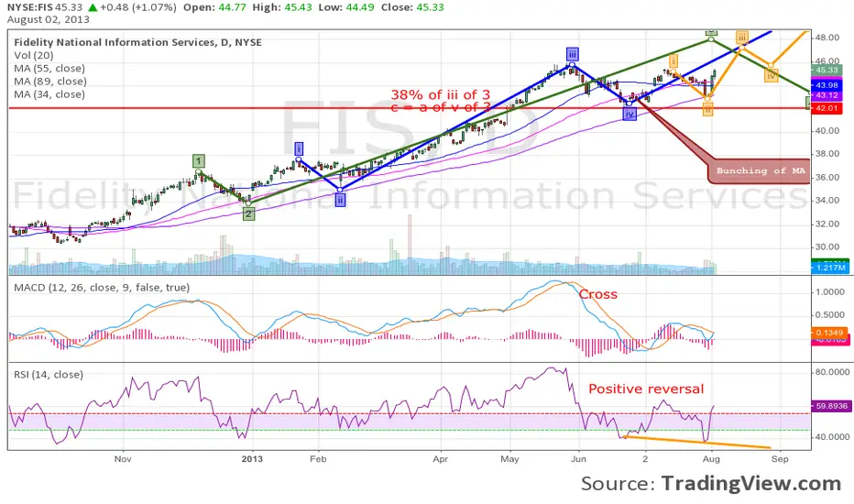The image size is (854, 504).
Task: Open the TradingView.com source link
Action: coord(751,483)
